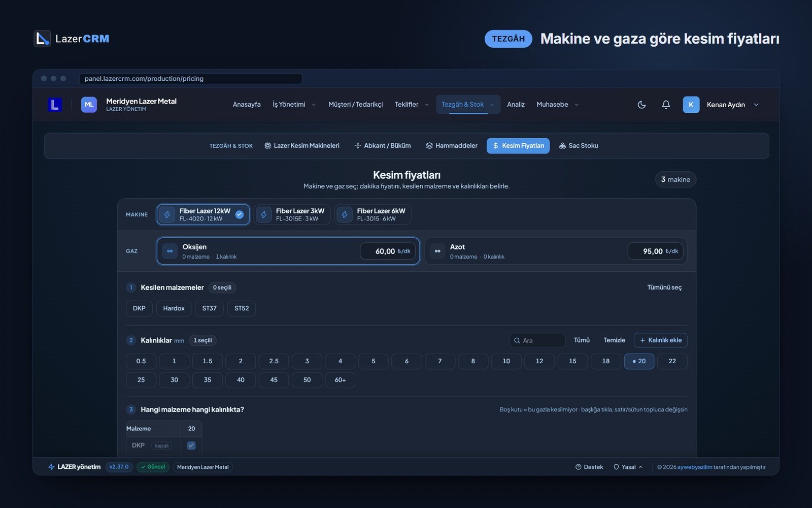
Task: Expand the Muhasebe menu
Action: click(x=557, y=105)
